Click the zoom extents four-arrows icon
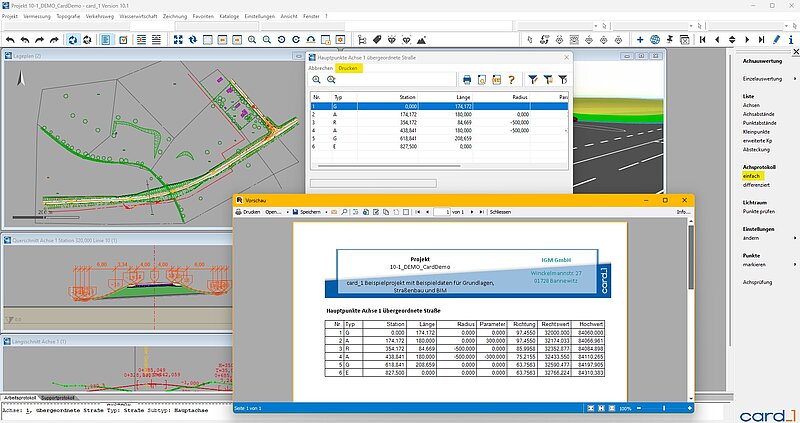Viewport: 800px width, 423px height. point(178,40)
